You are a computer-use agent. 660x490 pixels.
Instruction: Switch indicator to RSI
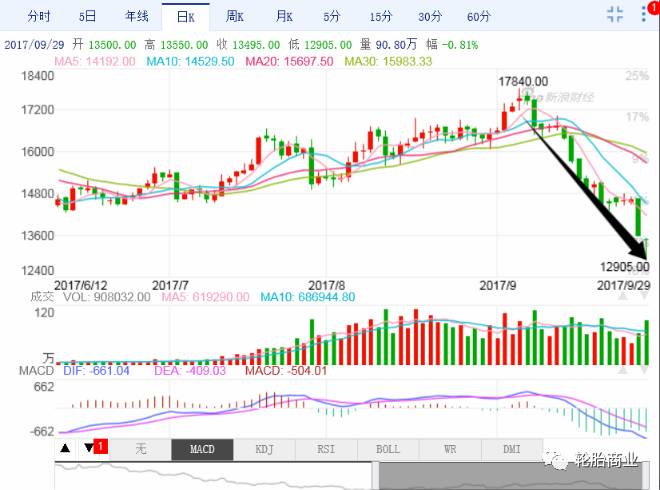click(x=326, y=449)
